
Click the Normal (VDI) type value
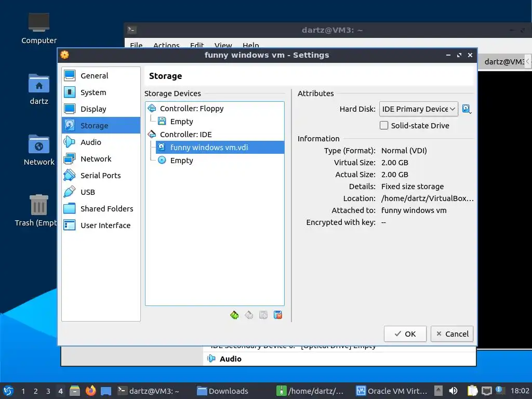point(404,151)
